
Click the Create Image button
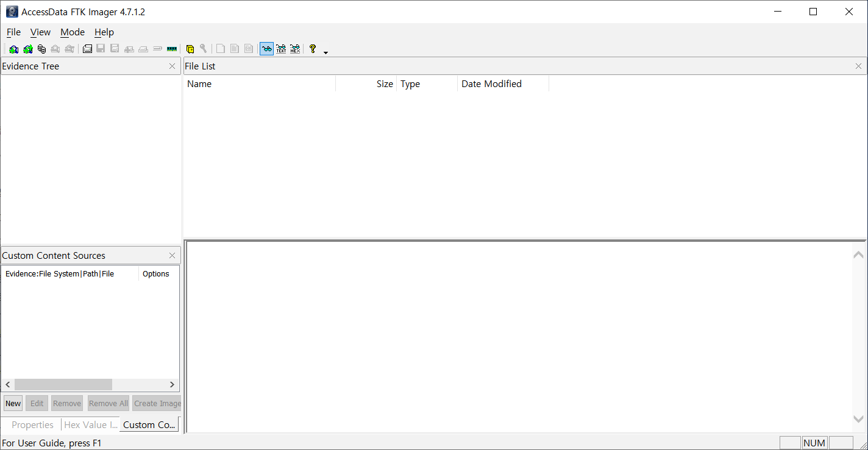coord(157,403)
